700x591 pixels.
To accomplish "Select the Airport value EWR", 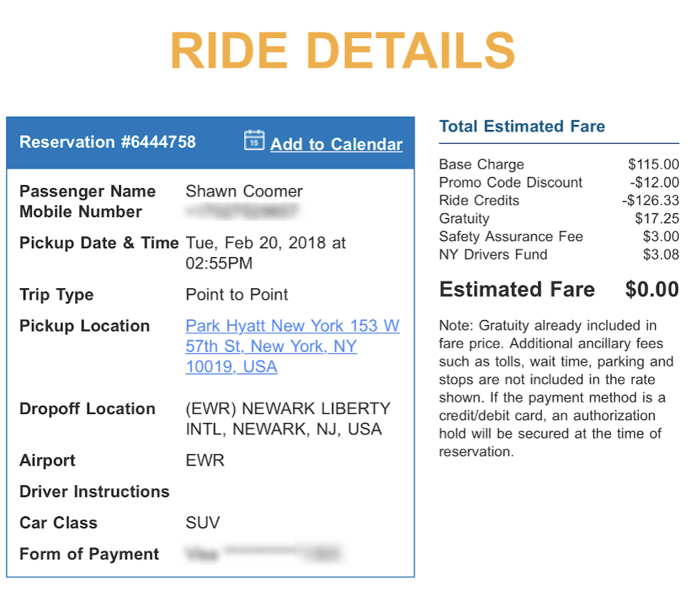I will (203, 460).
